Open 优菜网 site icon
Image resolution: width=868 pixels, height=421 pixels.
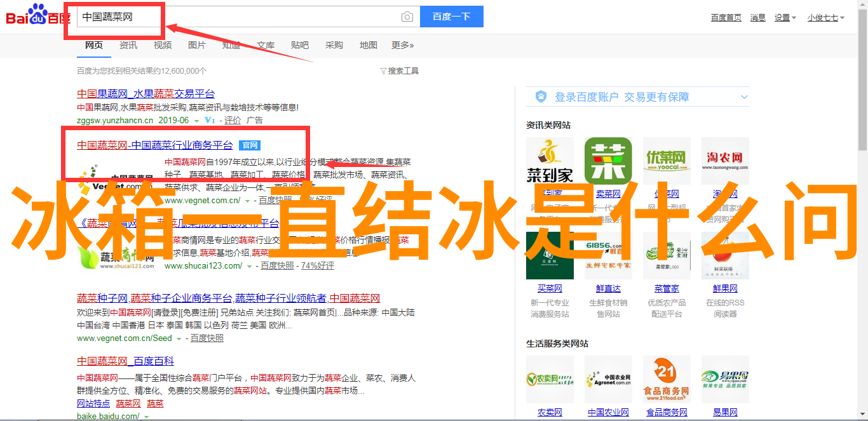[667, 161]
